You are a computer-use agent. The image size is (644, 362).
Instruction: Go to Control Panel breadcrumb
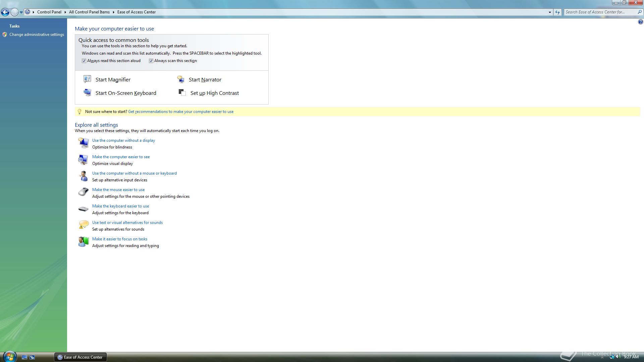49,12
